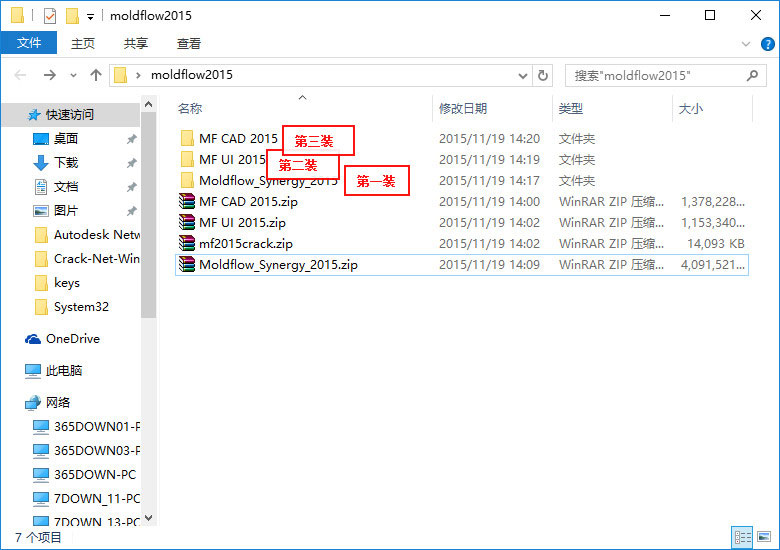The image size is (780, 550).
Task: Go back with the Back arrow
Action: pyautogui.click(x=20, y=76)
